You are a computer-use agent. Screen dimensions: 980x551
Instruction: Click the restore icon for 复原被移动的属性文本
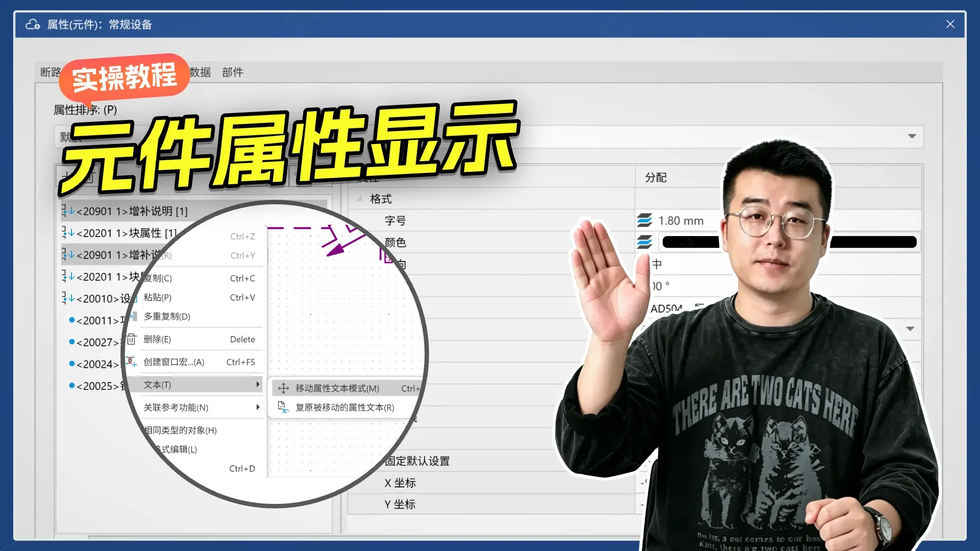click(283, 407)
